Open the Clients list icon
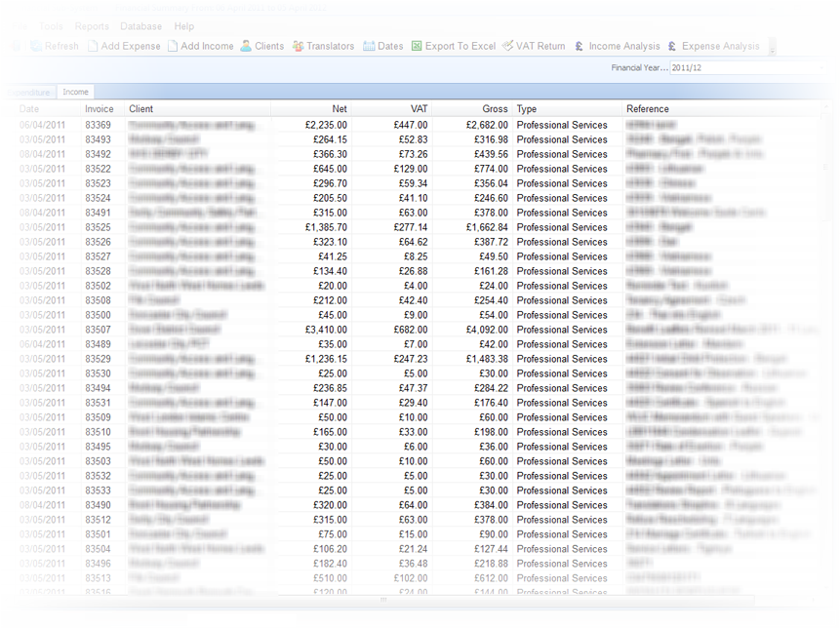 [247, 46]
